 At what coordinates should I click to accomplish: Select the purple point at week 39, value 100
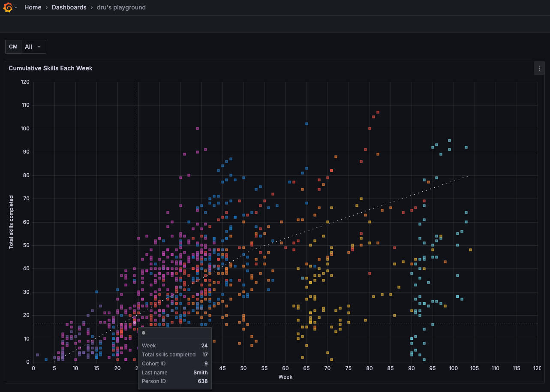pos(197,128)
